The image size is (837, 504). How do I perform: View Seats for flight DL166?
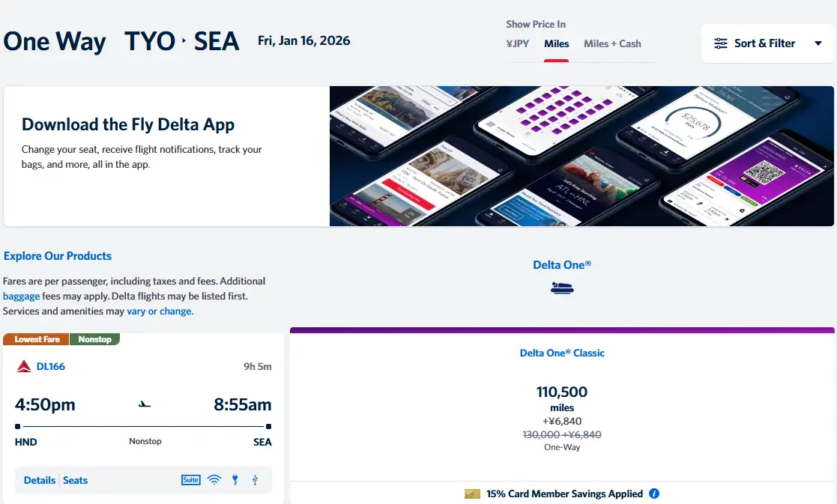tap(75, 480)
